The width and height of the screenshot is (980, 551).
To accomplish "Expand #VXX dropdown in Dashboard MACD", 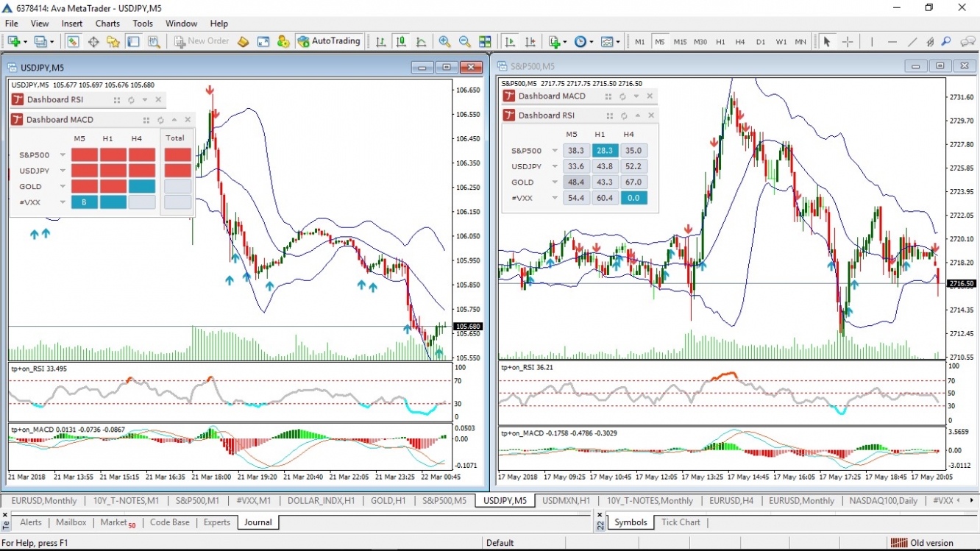I will (63, 202).
